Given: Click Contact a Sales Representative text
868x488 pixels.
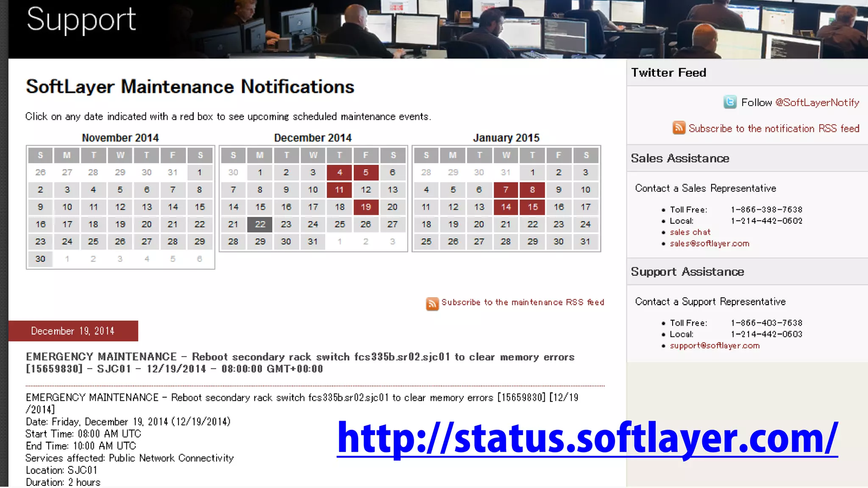Looking at the screenshot, I should 706,189.
